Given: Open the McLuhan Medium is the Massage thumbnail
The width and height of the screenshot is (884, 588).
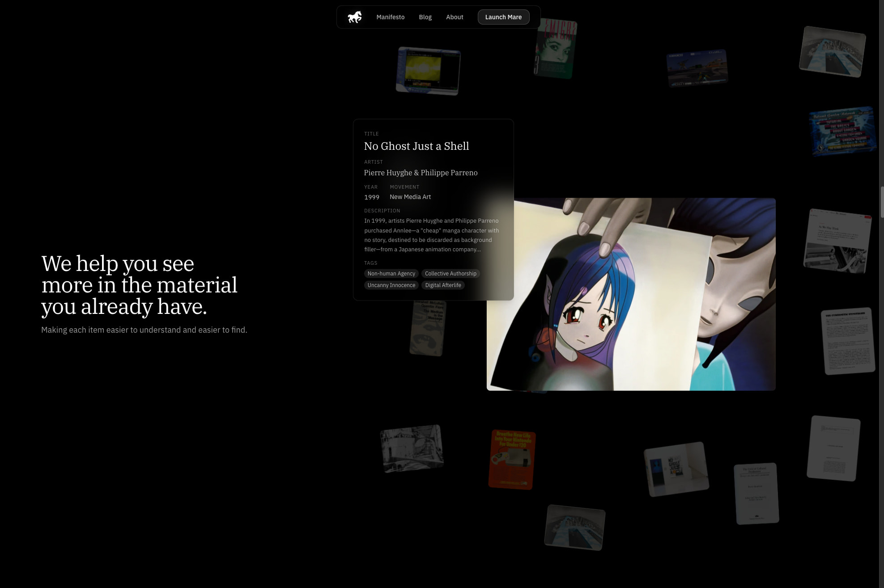Looking at the screenshot, I should click(x=428, y=329).
